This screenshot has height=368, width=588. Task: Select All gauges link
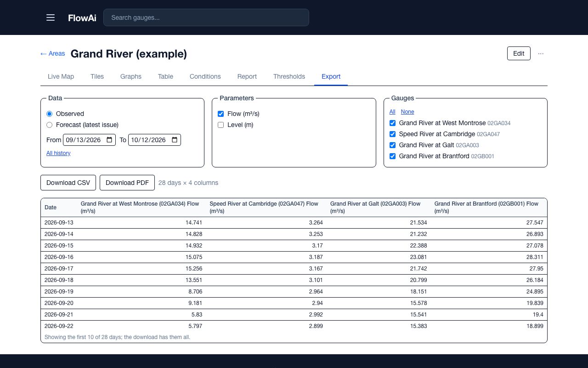pyautogui.click(x=392, y=112)
